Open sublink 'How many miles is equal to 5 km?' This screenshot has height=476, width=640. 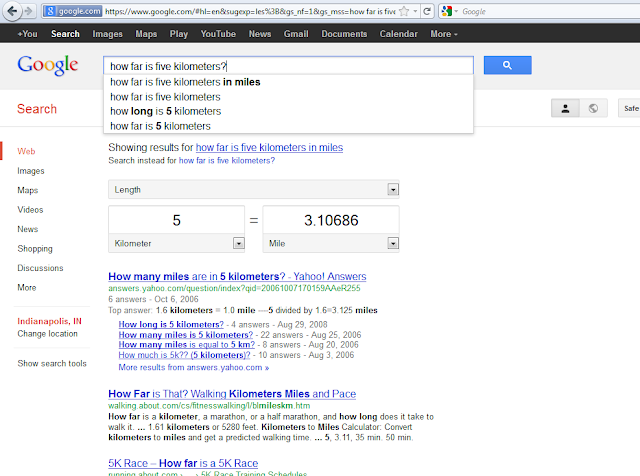tap(187, 345)
